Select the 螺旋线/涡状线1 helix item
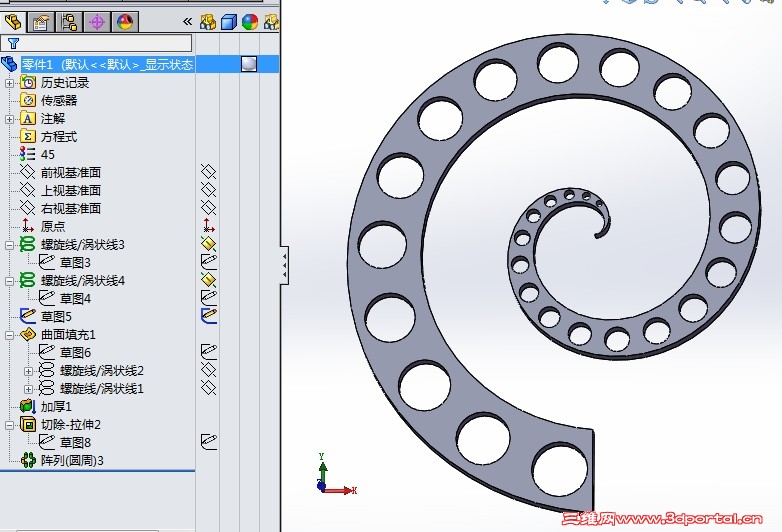This screenshot has height=532, width=782. [x=102, y=388]
